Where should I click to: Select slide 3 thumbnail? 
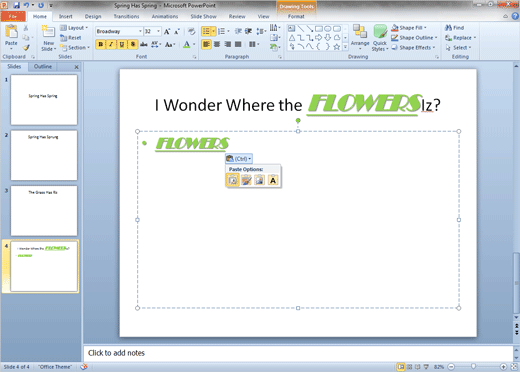point(44,211)
